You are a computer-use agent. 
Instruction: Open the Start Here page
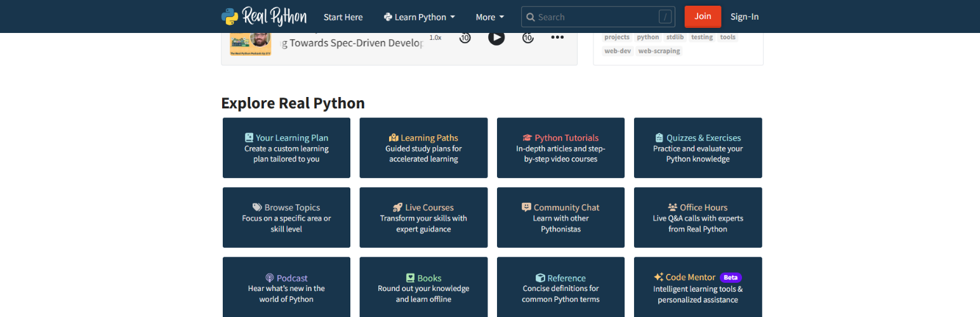coord(343,17)
